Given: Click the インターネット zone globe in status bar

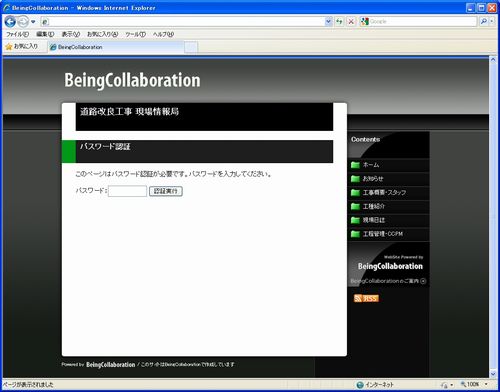Looking at the screenshot, I should [360, 385].
